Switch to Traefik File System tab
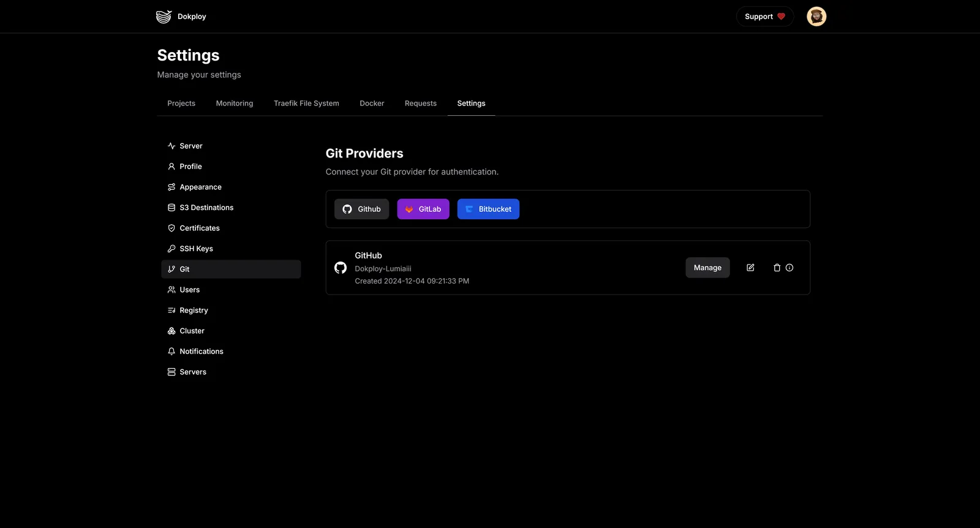Screen dimensions: 980x528 click(x=306, y=104)
